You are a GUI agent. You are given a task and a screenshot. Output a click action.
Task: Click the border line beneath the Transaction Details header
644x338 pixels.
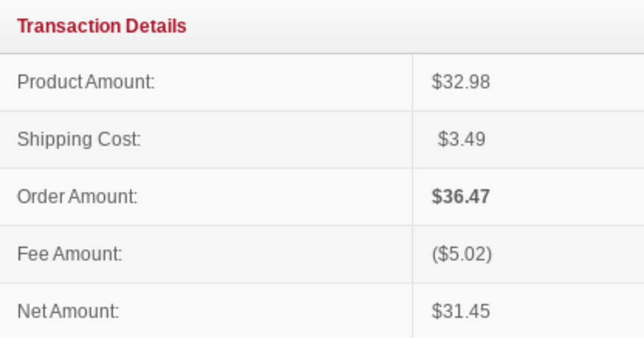(x=322, y=53)
